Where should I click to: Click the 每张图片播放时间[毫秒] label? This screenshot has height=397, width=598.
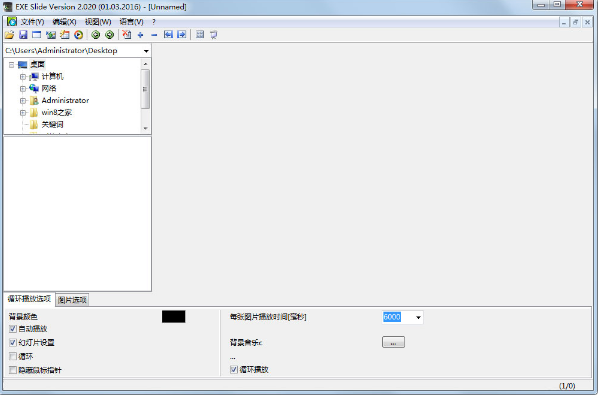268,317
